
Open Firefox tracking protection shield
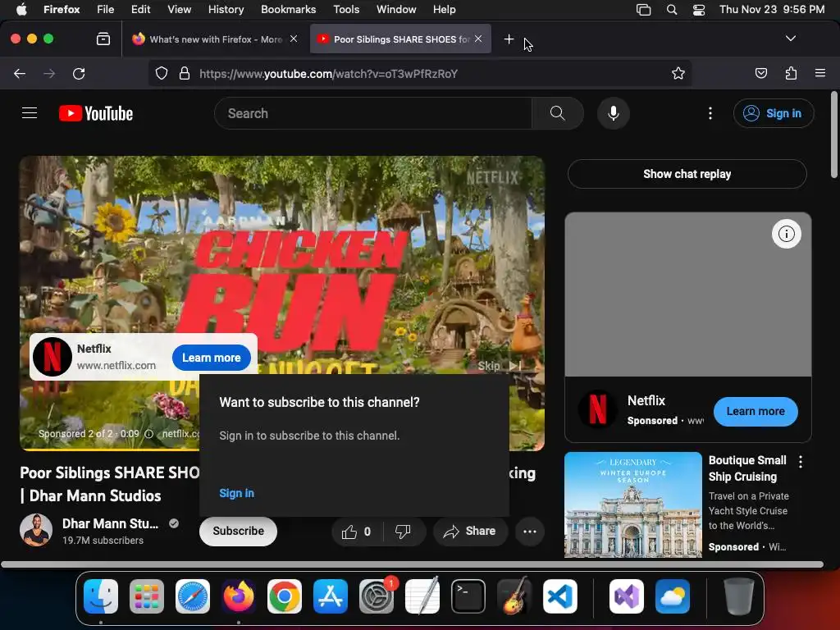tap(162, 73)
